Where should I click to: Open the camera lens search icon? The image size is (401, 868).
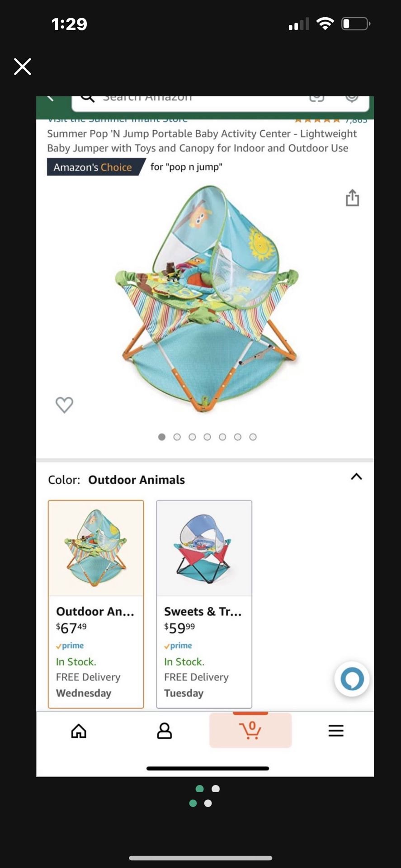(316, 99)
